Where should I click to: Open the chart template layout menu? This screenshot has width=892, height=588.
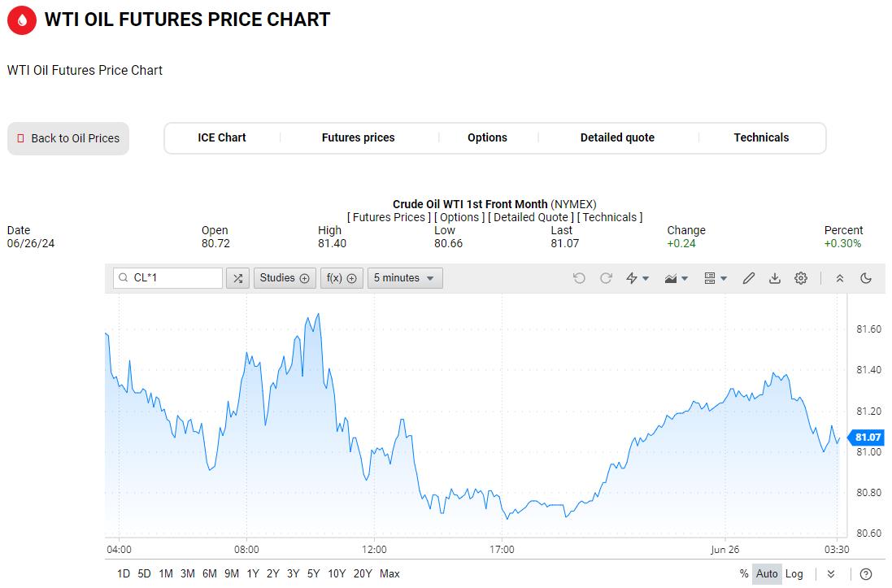(x=716, y=278)
